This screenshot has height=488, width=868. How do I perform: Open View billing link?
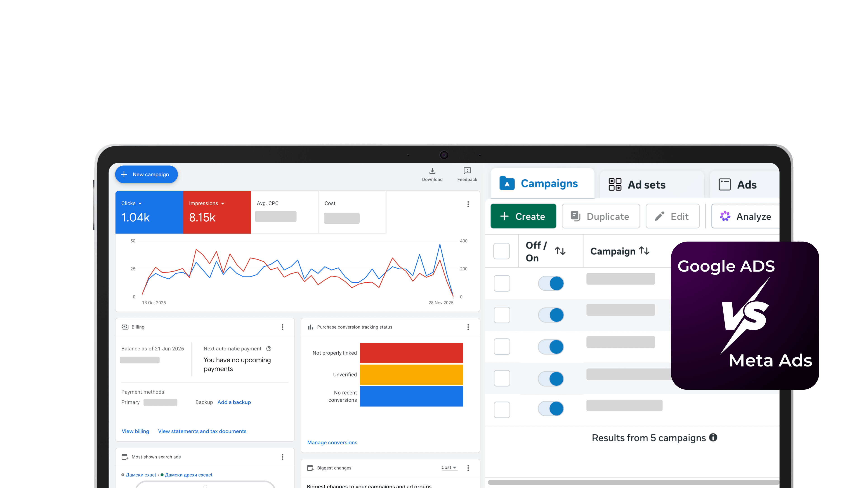135,432
